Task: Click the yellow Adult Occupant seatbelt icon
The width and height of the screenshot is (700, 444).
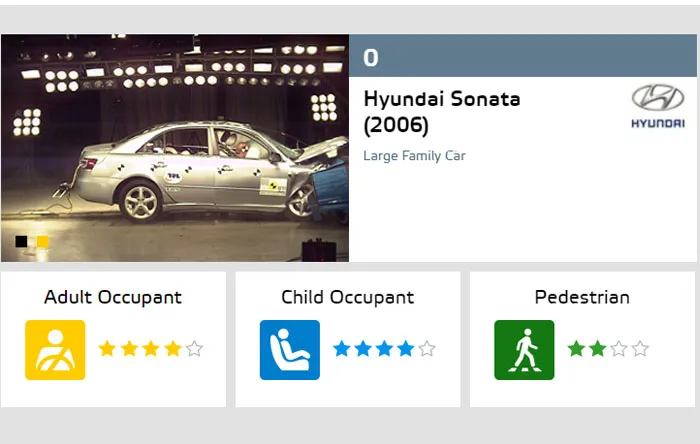Action: [x=55, y=349]
